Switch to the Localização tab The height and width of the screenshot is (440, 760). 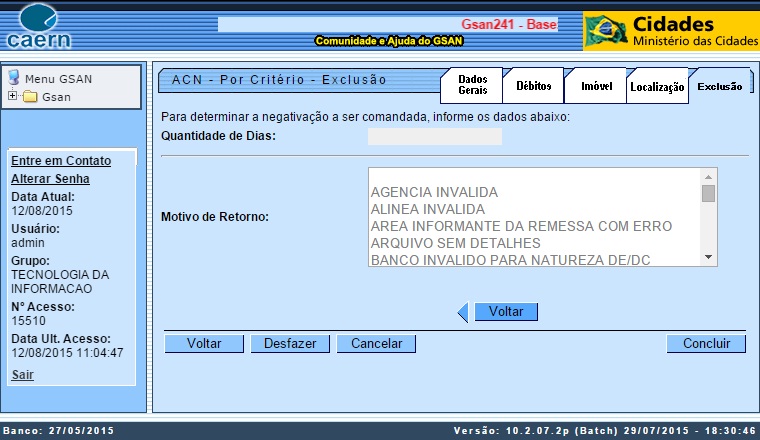tap(657, 87)
